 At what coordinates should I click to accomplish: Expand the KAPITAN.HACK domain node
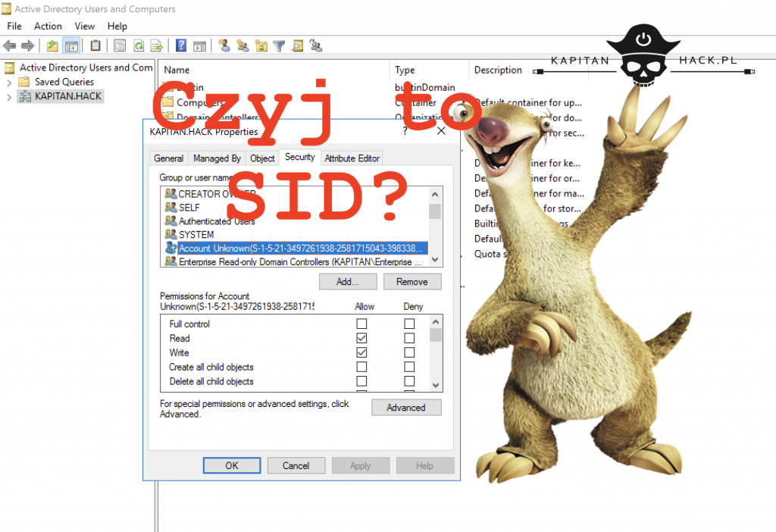[x=9, y=97]
